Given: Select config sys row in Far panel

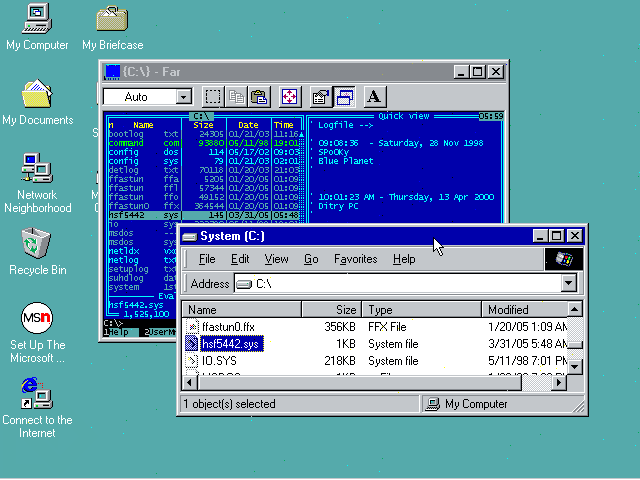Looking at the screenshot, I should (206, 161).
